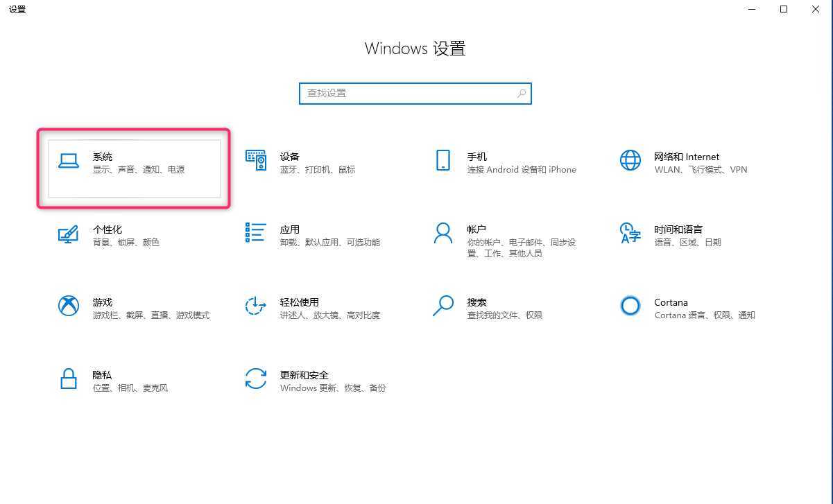Open the 隐私 settings title

point(103,375)
